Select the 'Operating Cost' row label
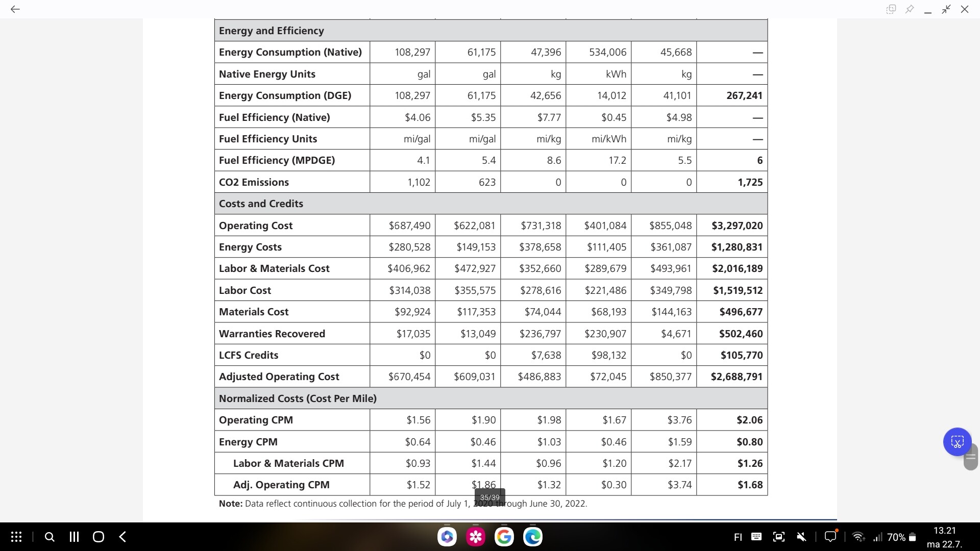Image resolution: width=980 pixels, height=551 pixels. pyautogui.click(x=256, y=226)
